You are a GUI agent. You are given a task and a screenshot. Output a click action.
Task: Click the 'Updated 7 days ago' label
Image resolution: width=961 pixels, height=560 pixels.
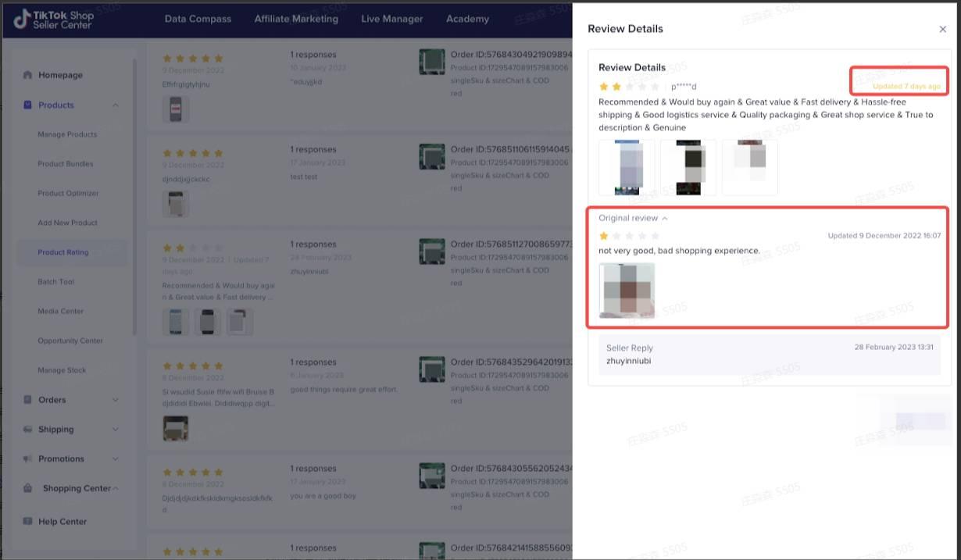(x=906, y=86)
